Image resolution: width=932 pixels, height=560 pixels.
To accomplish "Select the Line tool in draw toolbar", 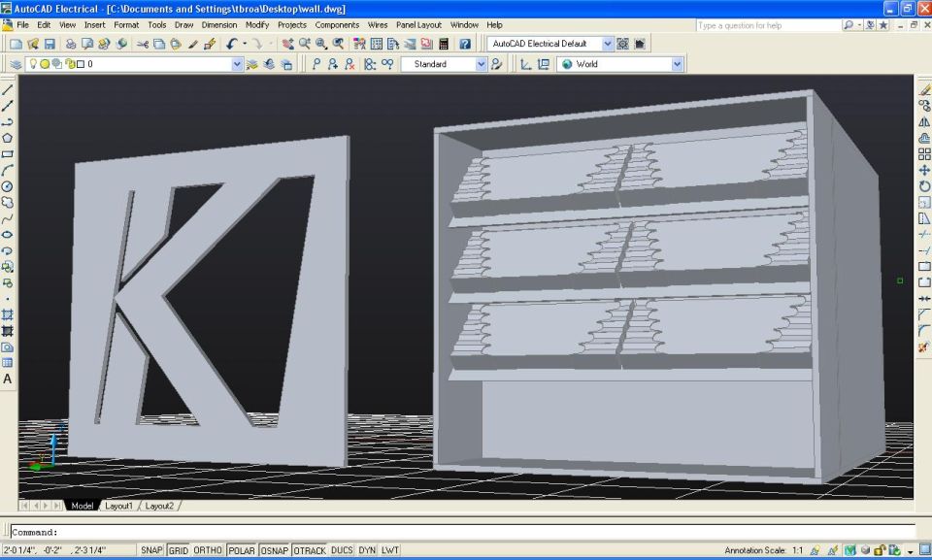I will (x=8, y=89).
